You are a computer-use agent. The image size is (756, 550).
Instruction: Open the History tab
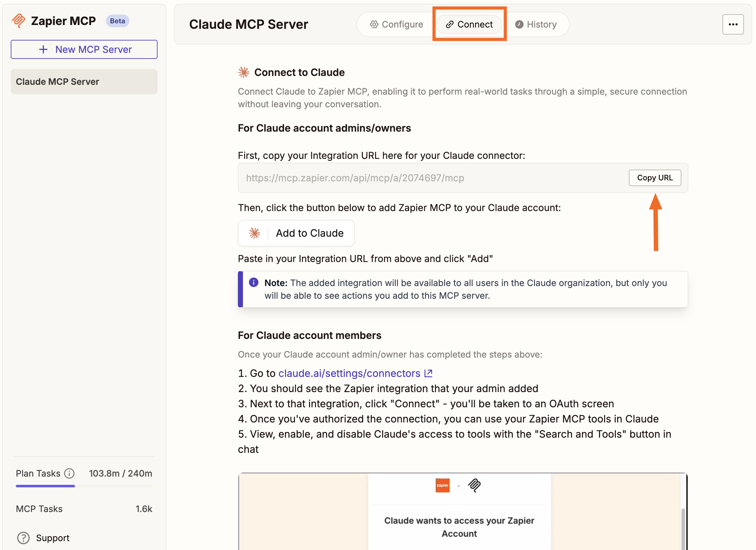[x=536, y=24]
